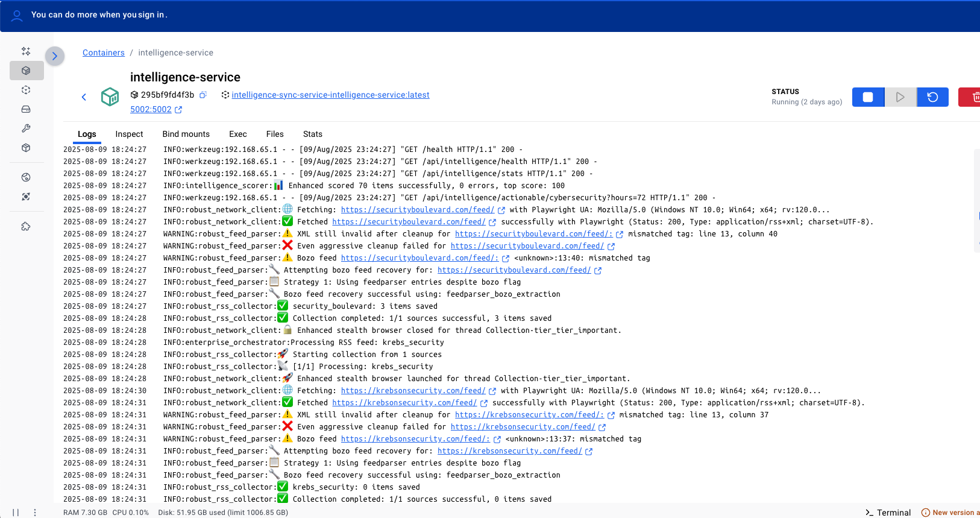Viewport: 980px width, 518px height.
Task: Open the intelligence-sync-service image link
Action: [330, 95]
